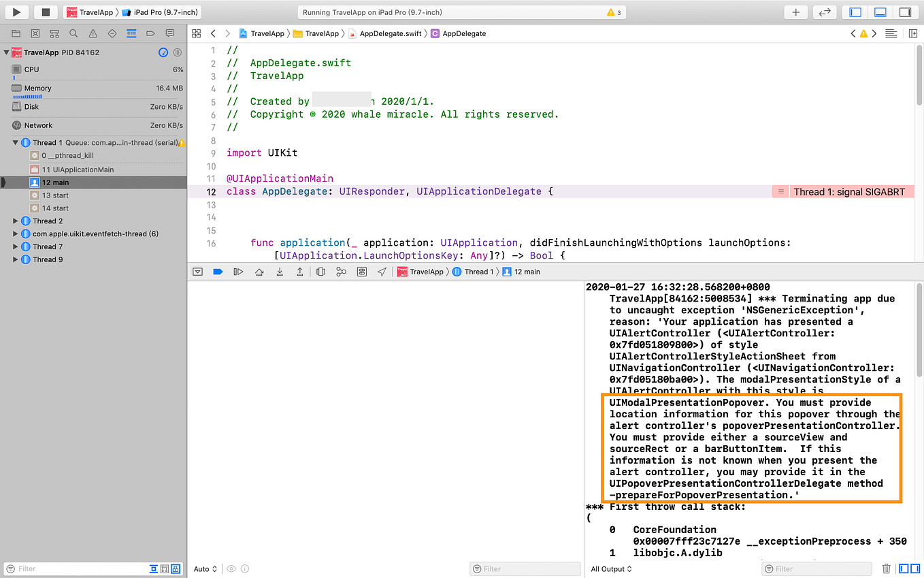This screenshot has height=578, width=924.
Task: Click the Simulate Location arrow icon
Action: (x=382, y=272)
